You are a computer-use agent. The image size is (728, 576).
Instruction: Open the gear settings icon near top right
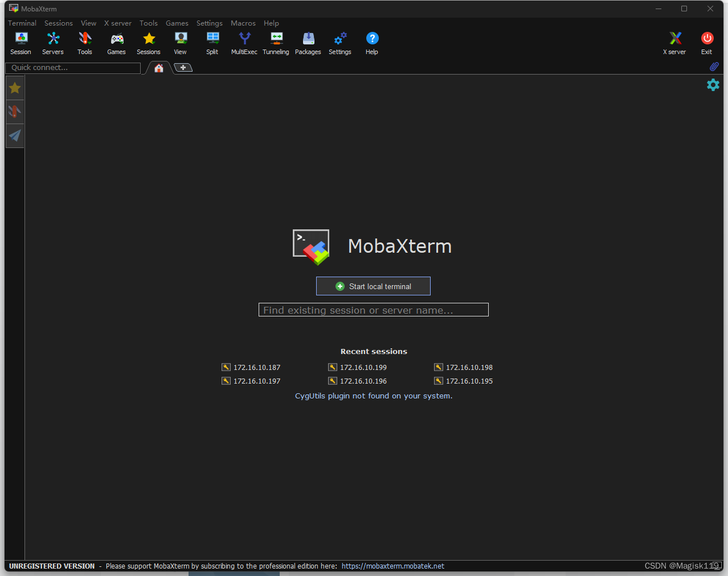coord(713,84)
